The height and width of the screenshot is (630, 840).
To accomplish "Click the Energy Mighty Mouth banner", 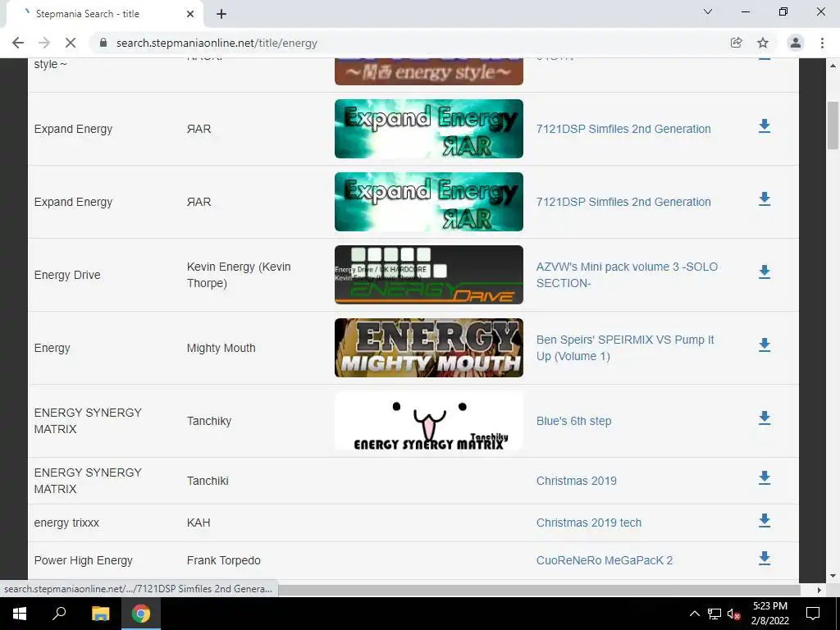I will click(x=429, y=348).
